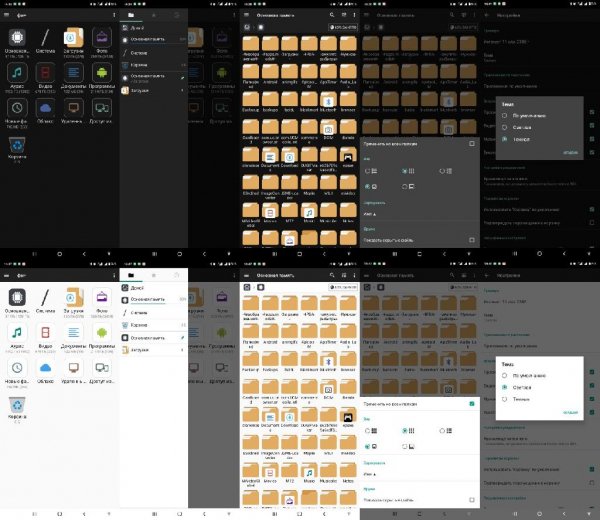Choose grid view radio in light view panel
The width and height of the screenshot is (600, 520).
(x=404, y=431)
